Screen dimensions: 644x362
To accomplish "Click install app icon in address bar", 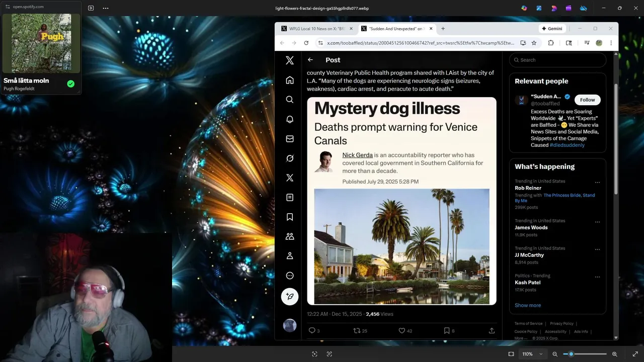I will [x=523, y=43].
